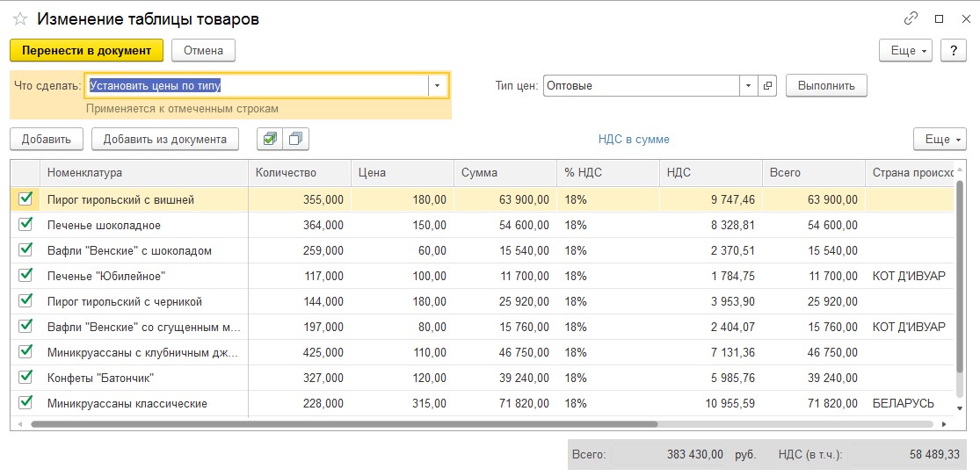Expand the Что сделать action dropdown

click(438, 85)
